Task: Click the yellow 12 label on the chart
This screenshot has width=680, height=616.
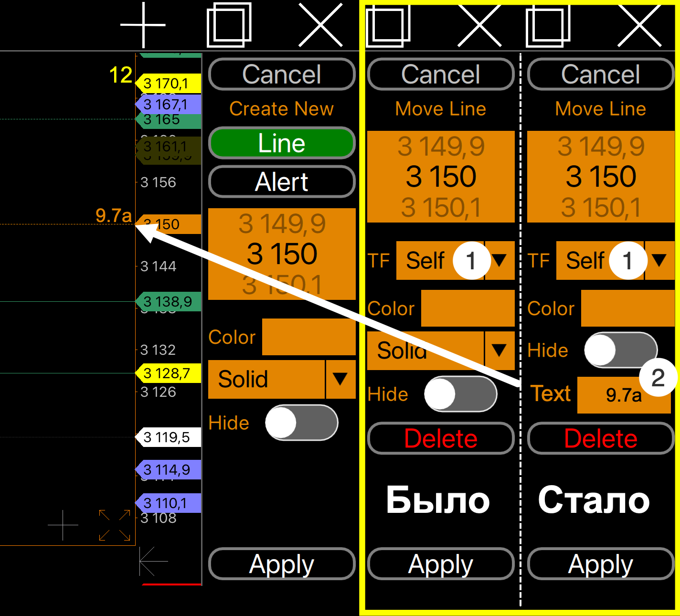Action: 120,75
